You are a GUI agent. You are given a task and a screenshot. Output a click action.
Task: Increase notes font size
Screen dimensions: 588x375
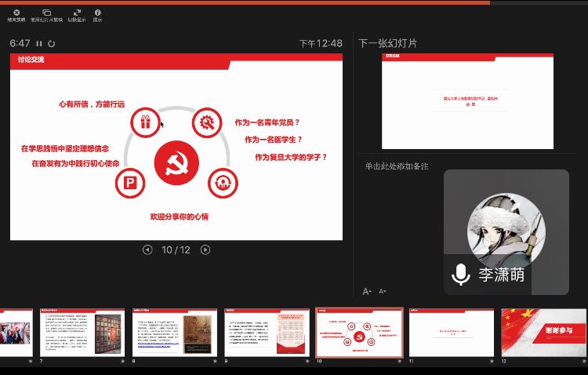click(367, 291)
